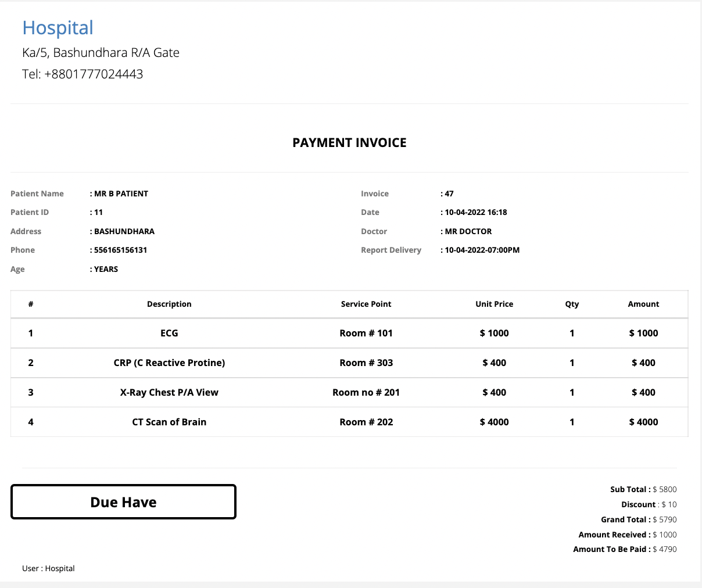Select the CRP (C Reactive Protine) entry

click(169, 363)
